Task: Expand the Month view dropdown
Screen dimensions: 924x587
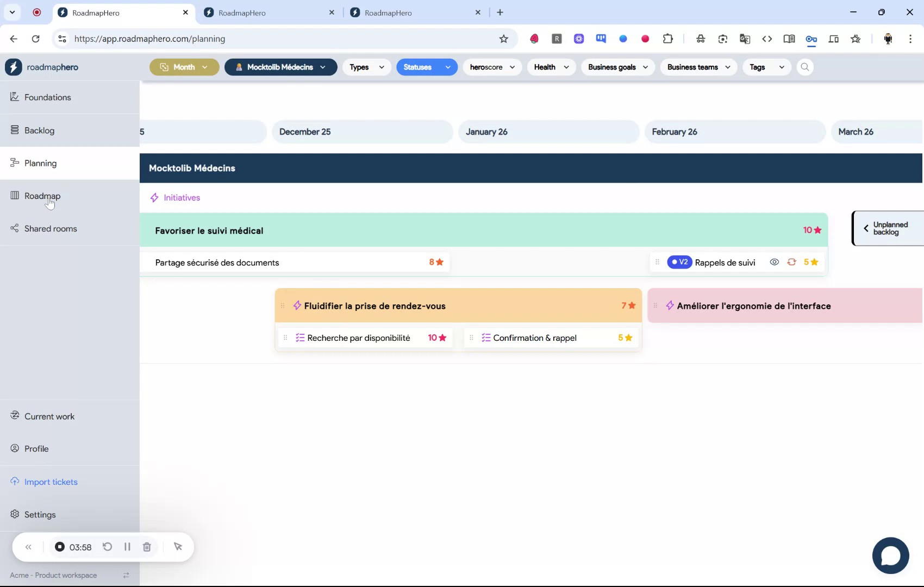Action: pyautogui.click(x=184, y=67)
